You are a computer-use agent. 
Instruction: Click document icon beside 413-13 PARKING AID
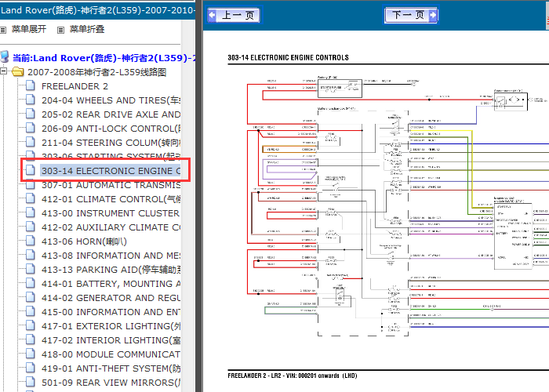pos(31,269)
